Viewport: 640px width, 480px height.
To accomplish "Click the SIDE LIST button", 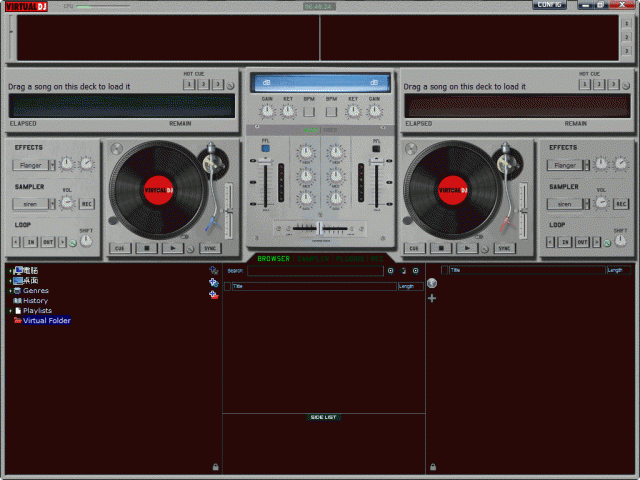I will click(323, 417).
